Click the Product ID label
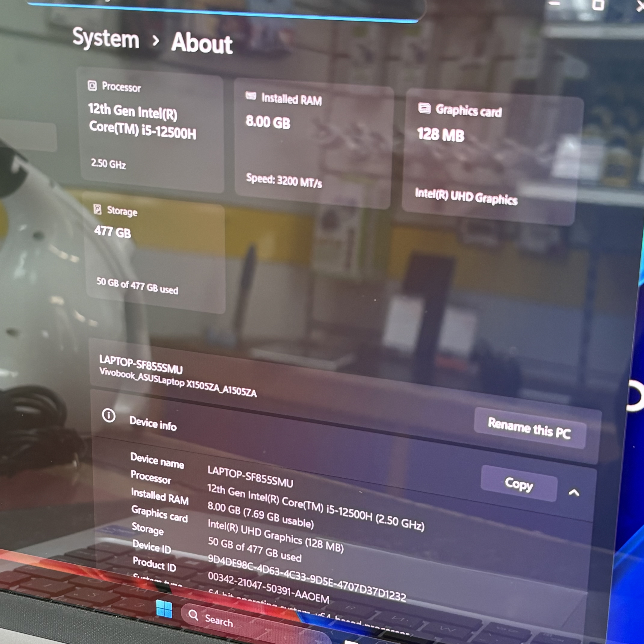The width and height of the screenshot is (644, 644). [x=154, y=564]
